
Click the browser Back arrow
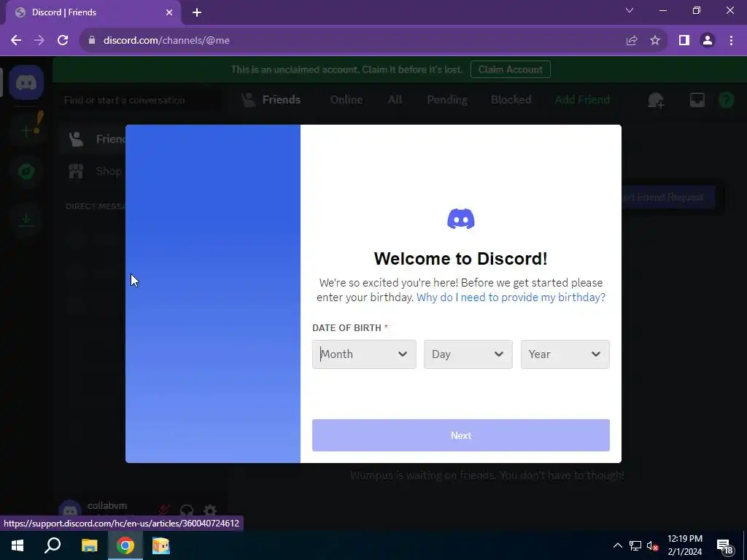click(x=16, y=41)
